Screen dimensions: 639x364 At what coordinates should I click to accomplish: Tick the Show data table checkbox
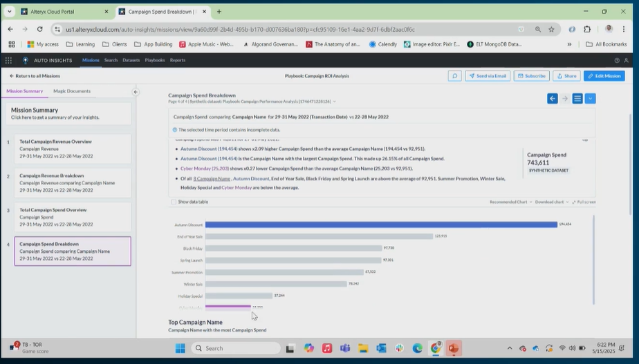174,202
